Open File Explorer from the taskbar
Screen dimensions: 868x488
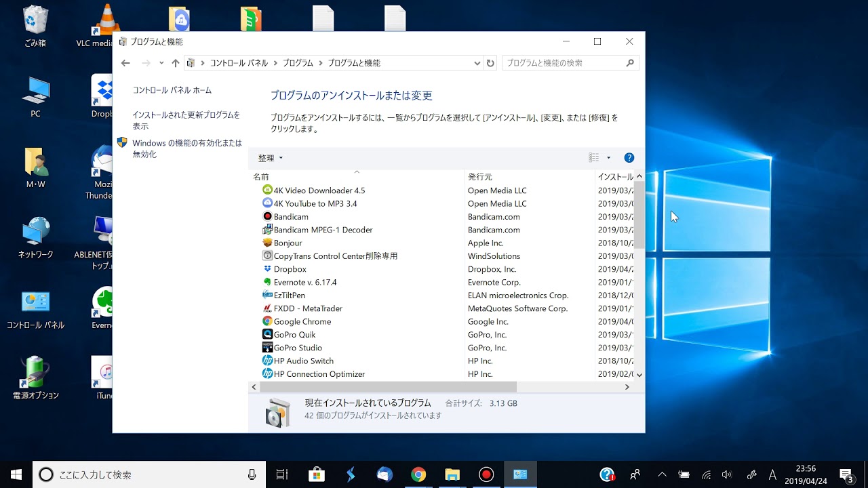(452, 474)
